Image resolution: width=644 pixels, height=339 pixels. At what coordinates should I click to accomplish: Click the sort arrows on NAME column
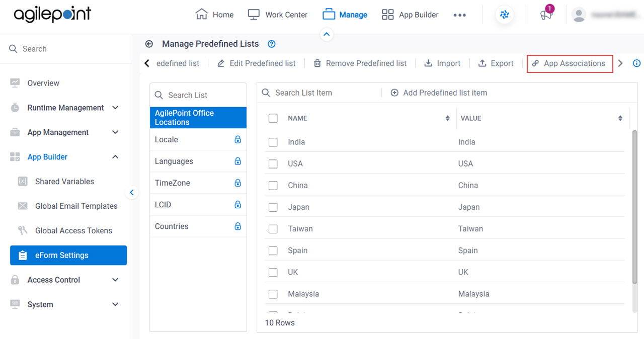click(x=448, y=118)
